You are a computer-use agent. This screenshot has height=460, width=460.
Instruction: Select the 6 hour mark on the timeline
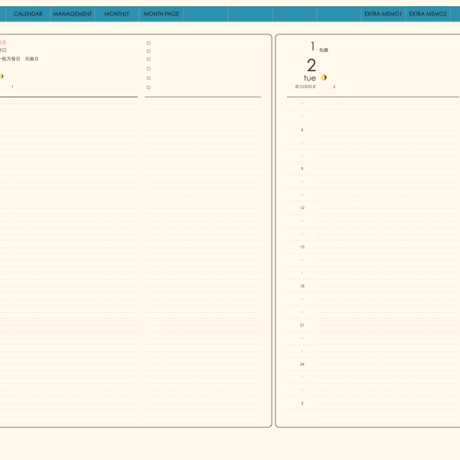[x=302, y=130]
